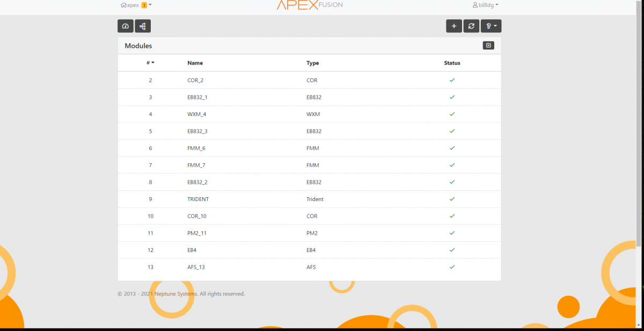Click the Modules panel title

[x=138, y=46]
